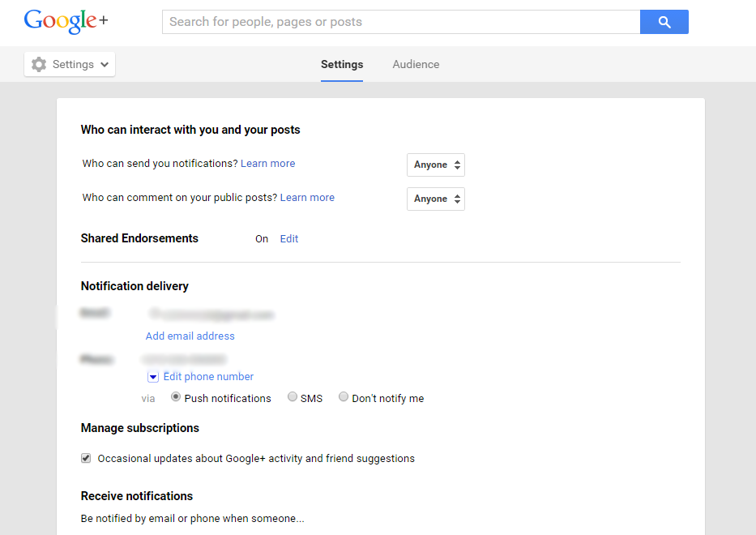Click the Settings gear icon
This screenshot has width=756, height=535.
point(39,64)
